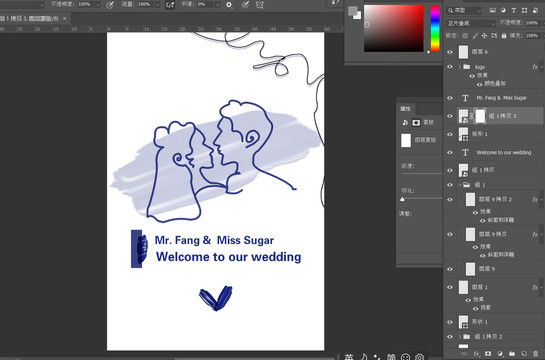This screenshot has width=545, height=360.
Task: Add a layer style via fx button
Action: click(476, 354)
